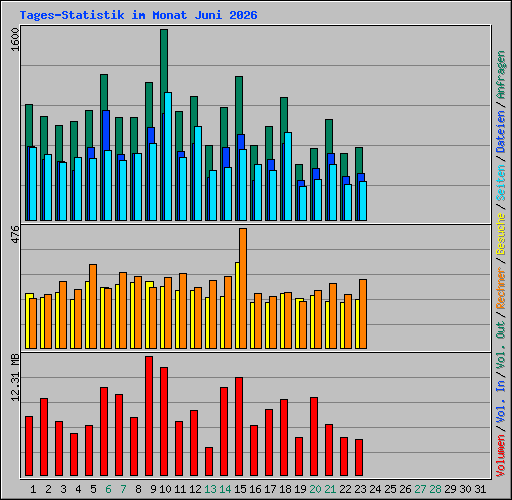Select the 'Volumen' legend word

pos(501,456)
